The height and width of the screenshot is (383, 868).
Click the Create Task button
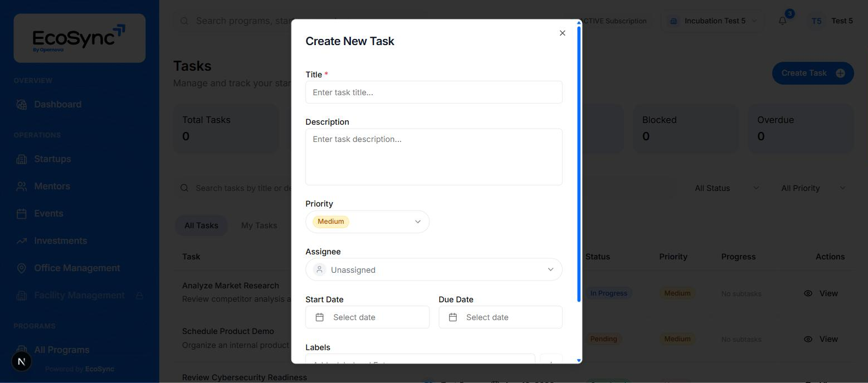[x=813, y=73]
